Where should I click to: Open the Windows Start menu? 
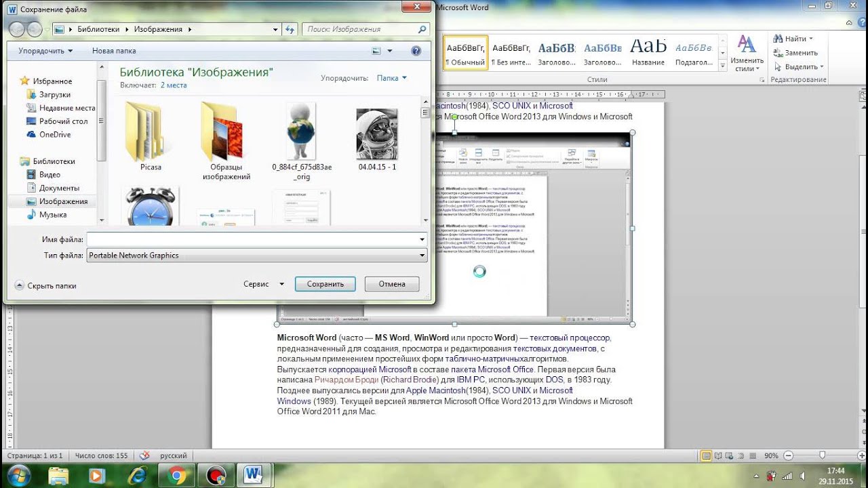[18, 474]
